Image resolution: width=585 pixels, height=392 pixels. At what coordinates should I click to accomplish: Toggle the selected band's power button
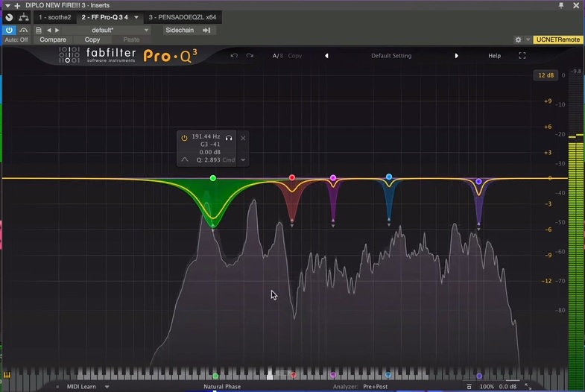[184, 138]
